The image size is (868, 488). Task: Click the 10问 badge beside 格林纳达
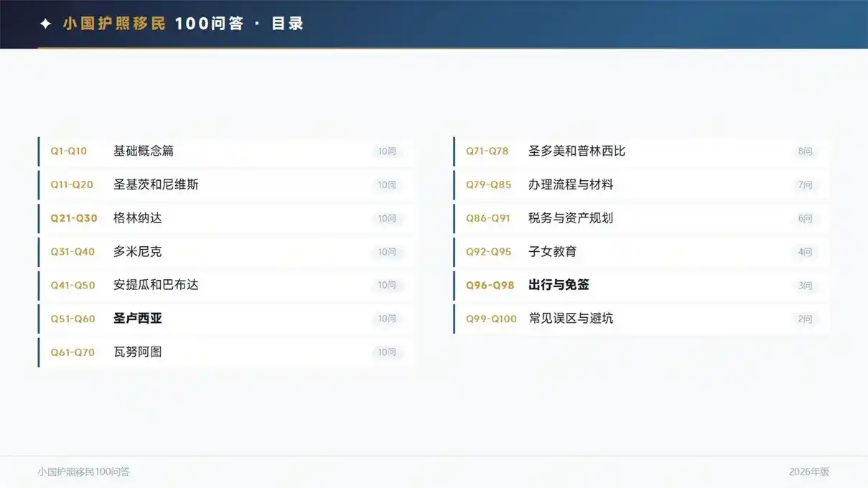point(387,218)
